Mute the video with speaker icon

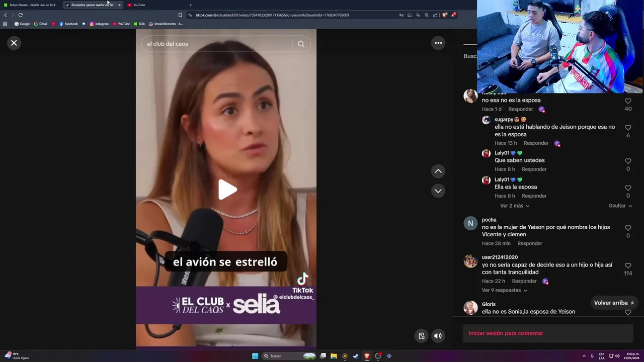tap(438, 336)
